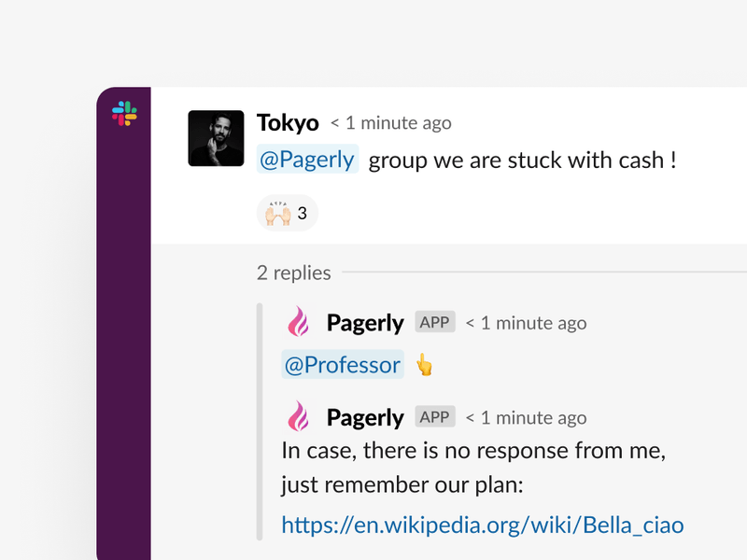Click the first Pagerly flame avatar

click(298, 321)
